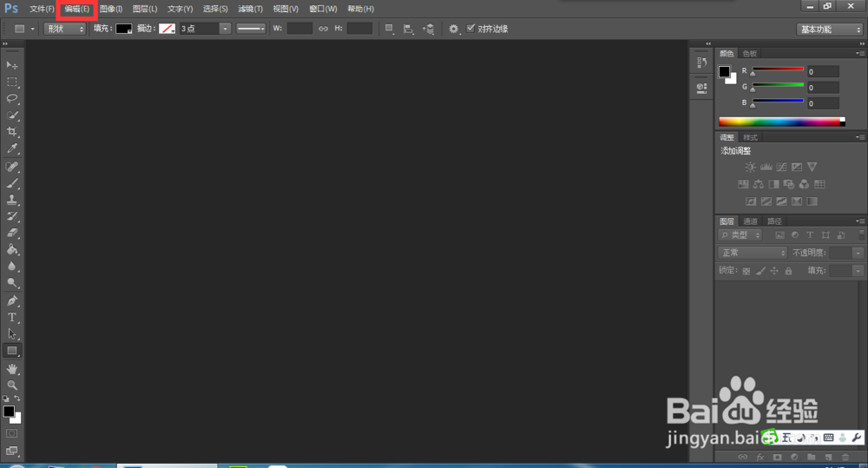Add a Levels adjustment
This screenshot has height=468, width=868.
[x=766, y=167]
